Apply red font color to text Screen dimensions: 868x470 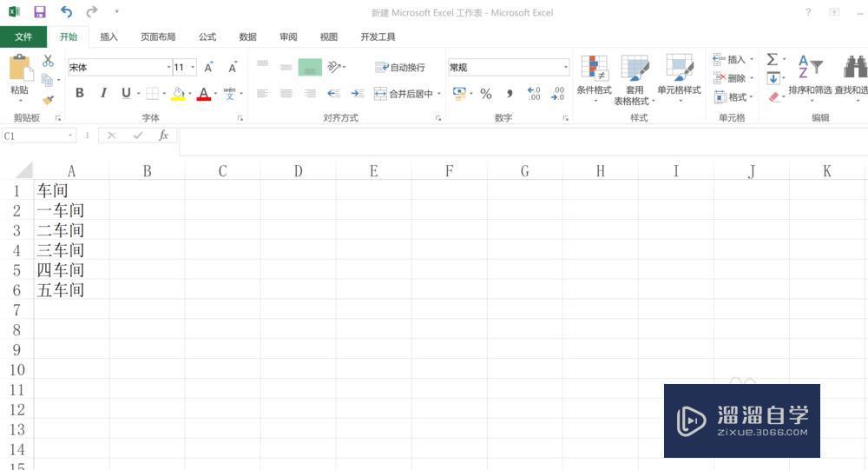click(204, 93)
